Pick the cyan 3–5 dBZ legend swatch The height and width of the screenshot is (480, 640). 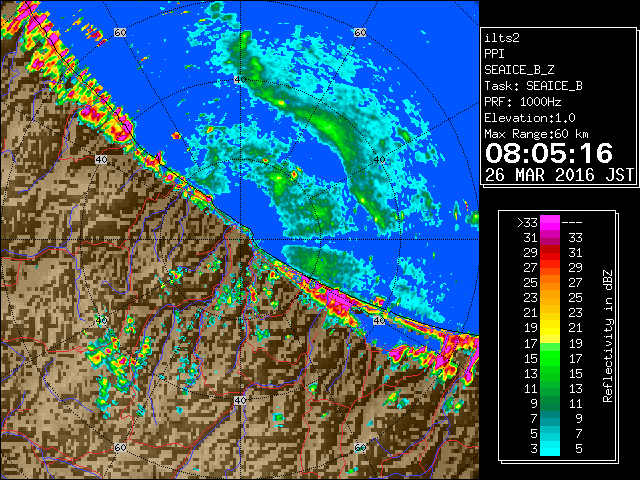pyautogui.click(x=550, y=448)
